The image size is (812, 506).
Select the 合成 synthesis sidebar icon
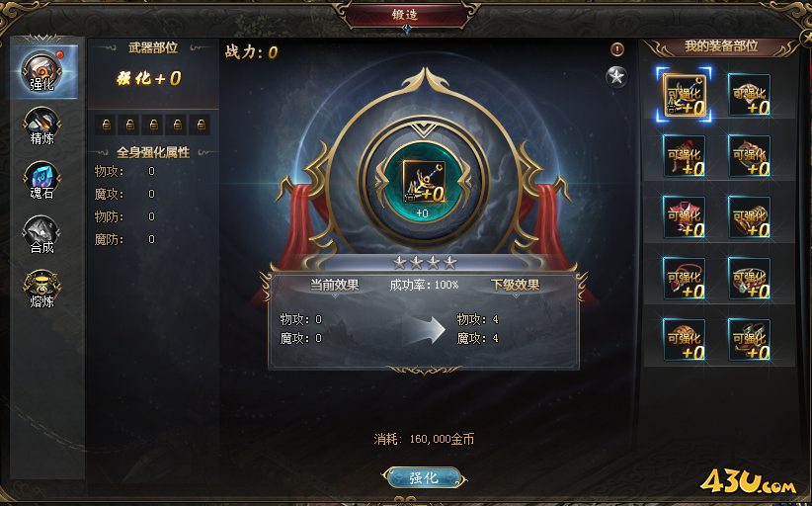[x=41, y=234]
